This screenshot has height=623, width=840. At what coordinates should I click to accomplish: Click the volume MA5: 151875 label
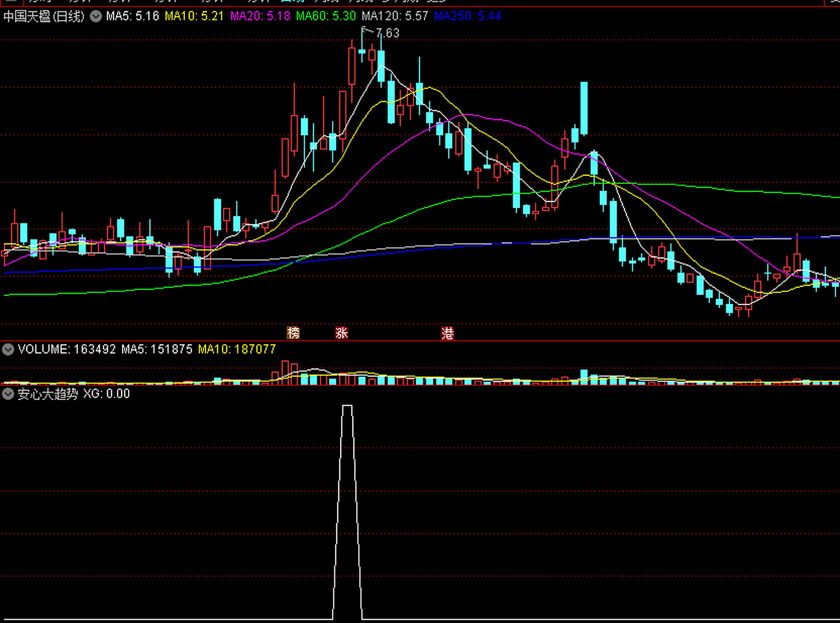pos(157,349)
